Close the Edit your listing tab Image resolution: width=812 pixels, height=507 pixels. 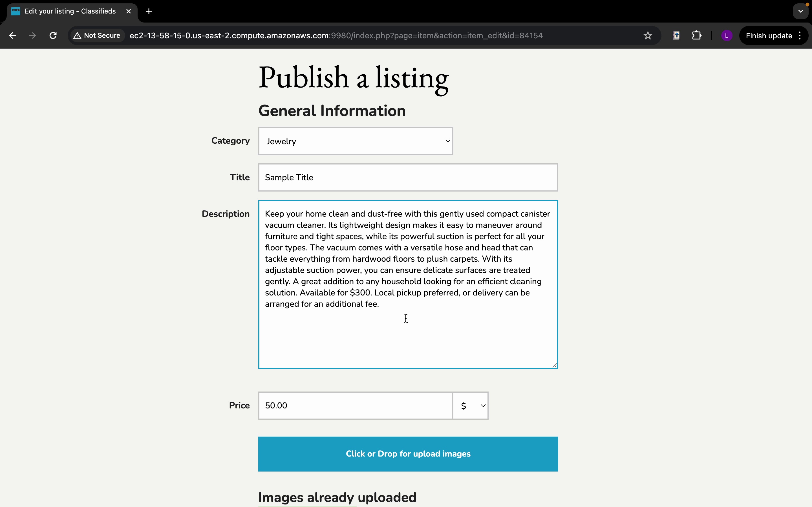pyautogui.click(x=129, y=11)
